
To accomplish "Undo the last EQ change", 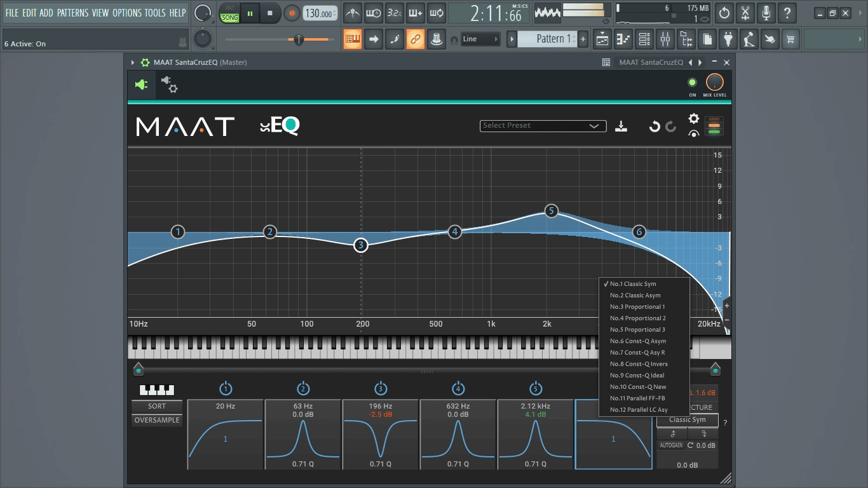I will [x=654, y=126].
